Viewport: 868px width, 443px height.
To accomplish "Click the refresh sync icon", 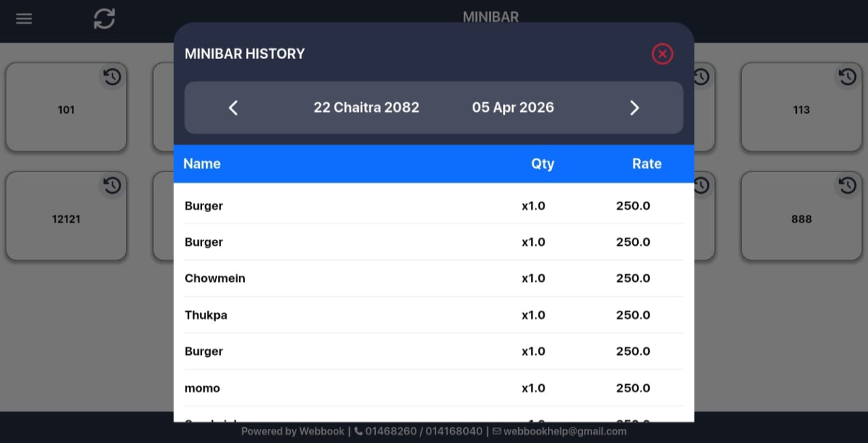I will [104, 18].
